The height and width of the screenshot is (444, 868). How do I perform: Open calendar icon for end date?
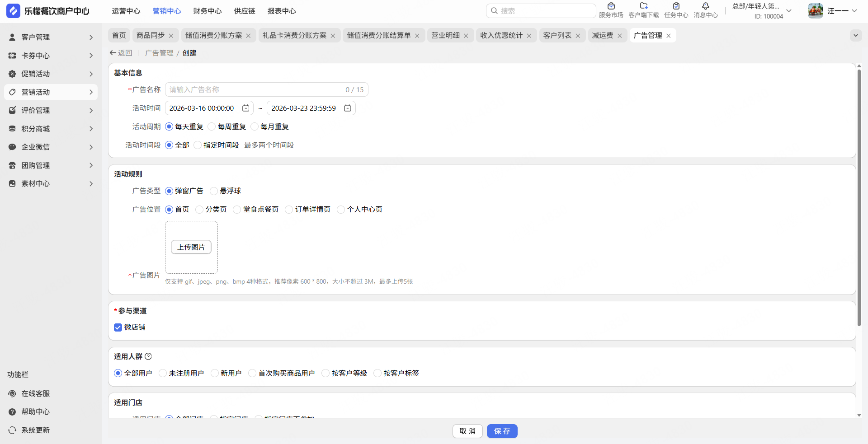pos(348,108)
